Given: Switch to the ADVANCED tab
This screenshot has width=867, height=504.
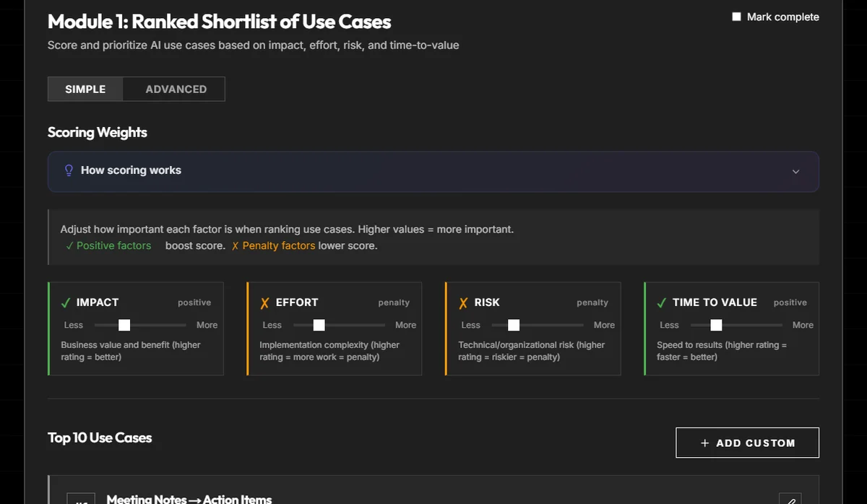Looking at the screenshot, I should [176, 89].
